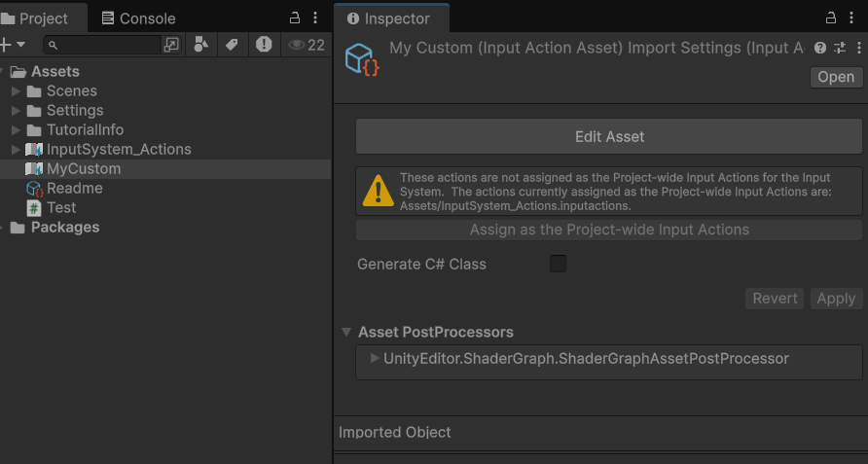868x464 pixels.
Task: Toggle hidden packages visibility eye showing 22
Action: 307,45
